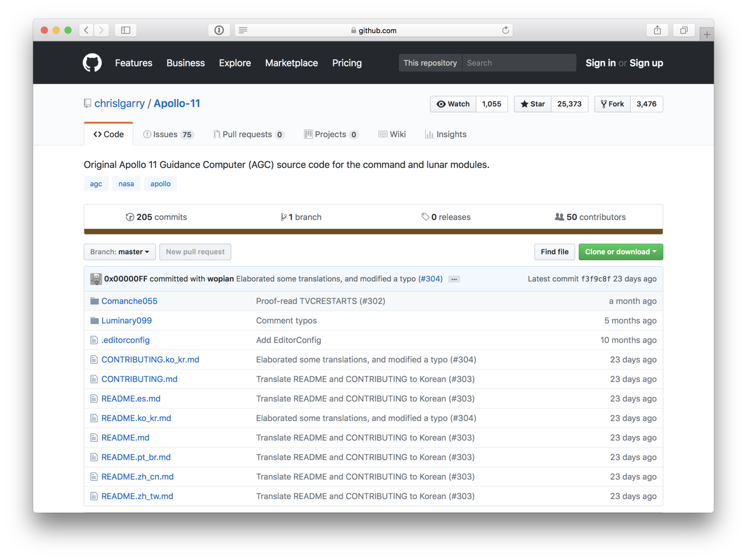Click the Comanche055 folder icon
This screenshot has width=747, height=560.
[x=95, y=301]
